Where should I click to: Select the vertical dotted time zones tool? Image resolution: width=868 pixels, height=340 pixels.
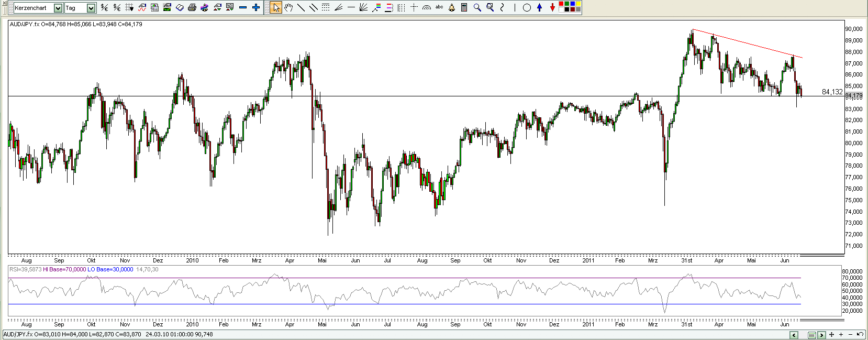pos(402,7)
